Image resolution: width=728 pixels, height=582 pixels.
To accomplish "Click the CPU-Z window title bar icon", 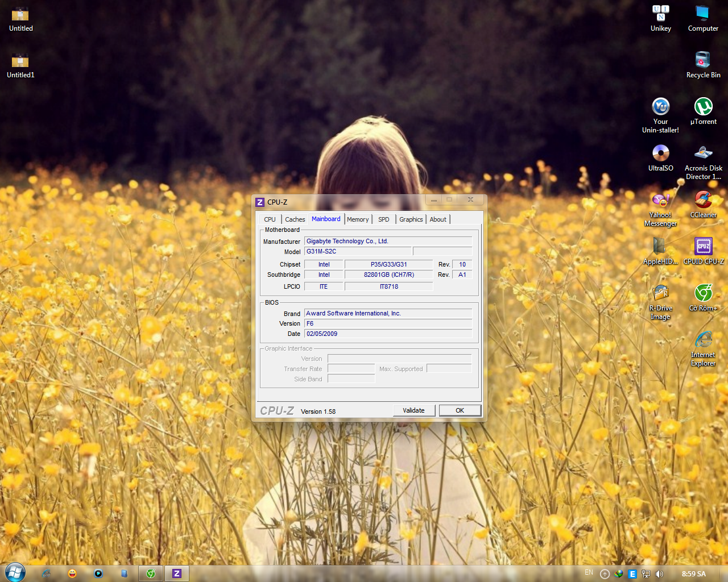I will point(260,202).
